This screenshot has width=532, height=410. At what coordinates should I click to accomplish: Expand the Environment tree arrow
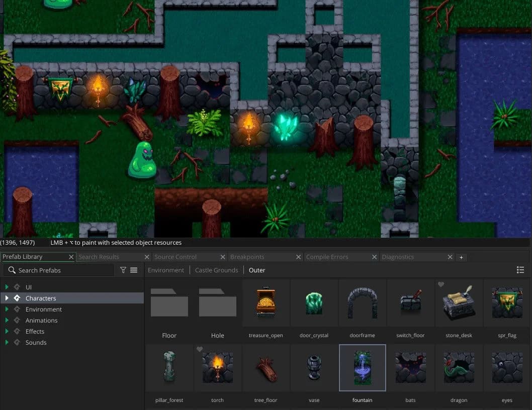tap(7, 310)
